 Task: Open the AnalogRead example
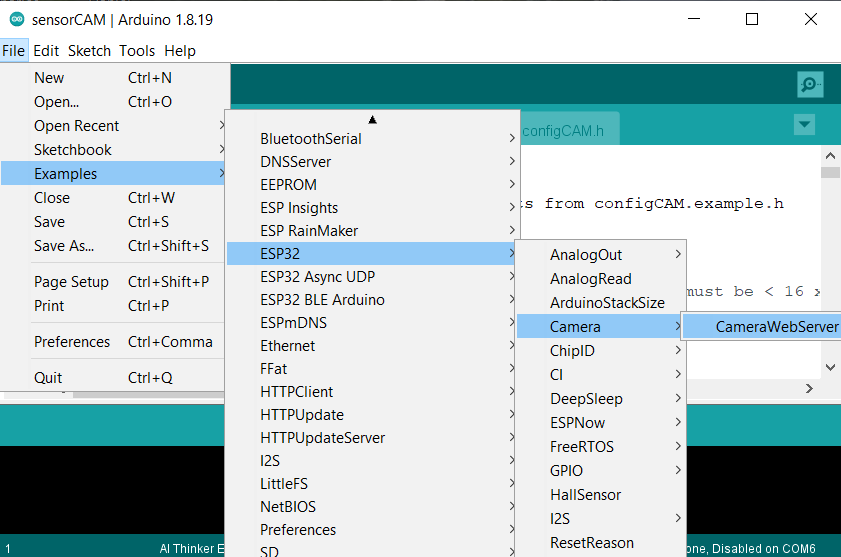point(601,279)
